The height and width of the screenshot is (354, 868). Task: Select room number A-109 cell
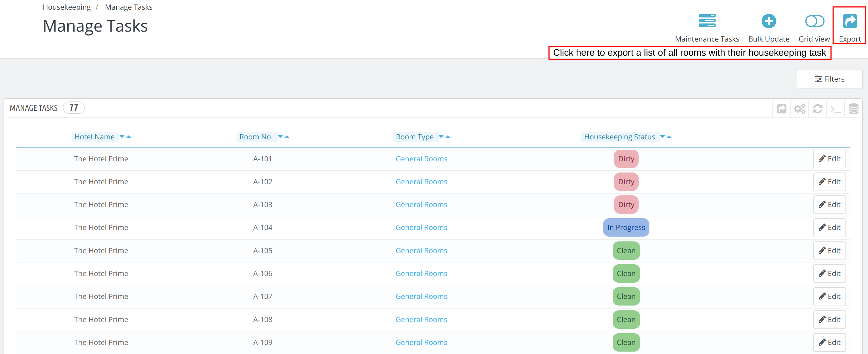[262, 342]
